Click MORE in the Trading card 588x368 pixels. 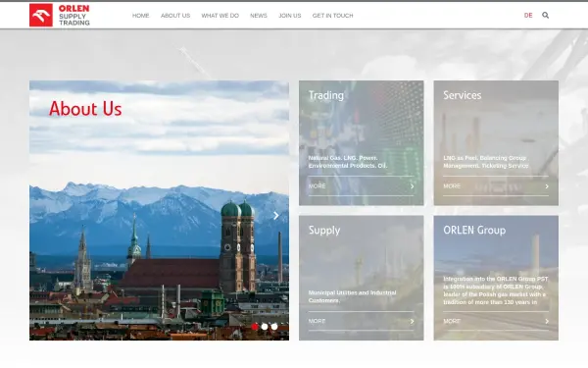pyautogui.click(x=317, y=185)
